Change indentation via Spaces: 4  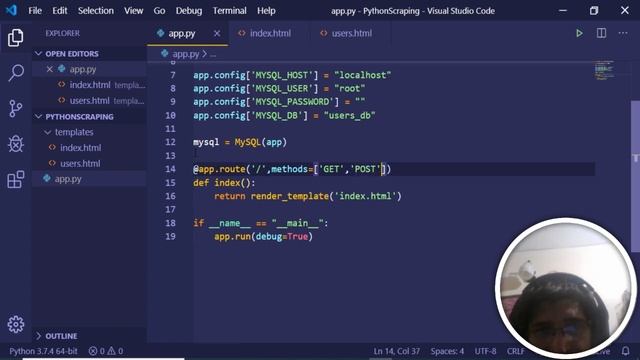(447, 351)
